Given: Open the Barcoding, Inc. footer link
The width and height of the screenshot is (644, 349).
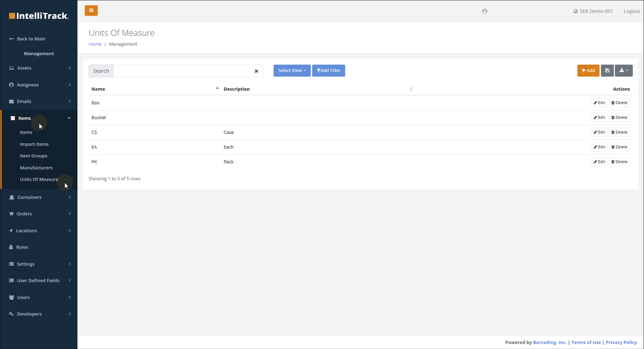Looking at the screenshot, I should 550,343.
